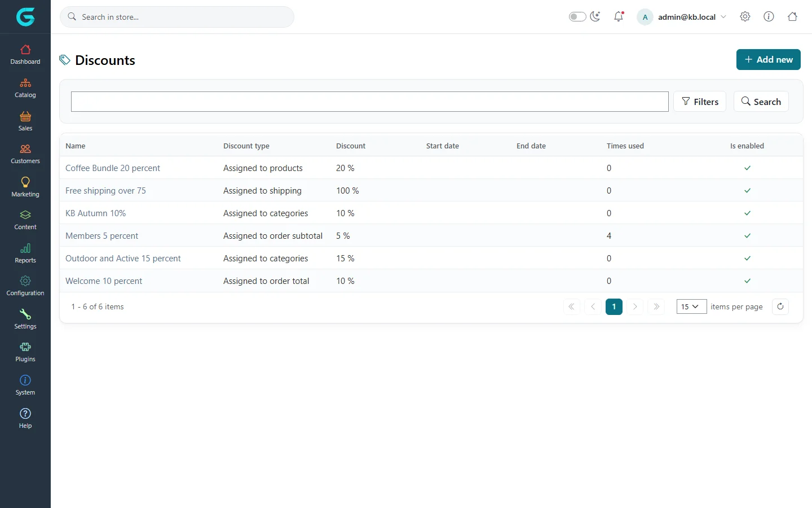Viewport: 812px width, 508px height.
Task: Click the Add new button
Action: [768, 59]
